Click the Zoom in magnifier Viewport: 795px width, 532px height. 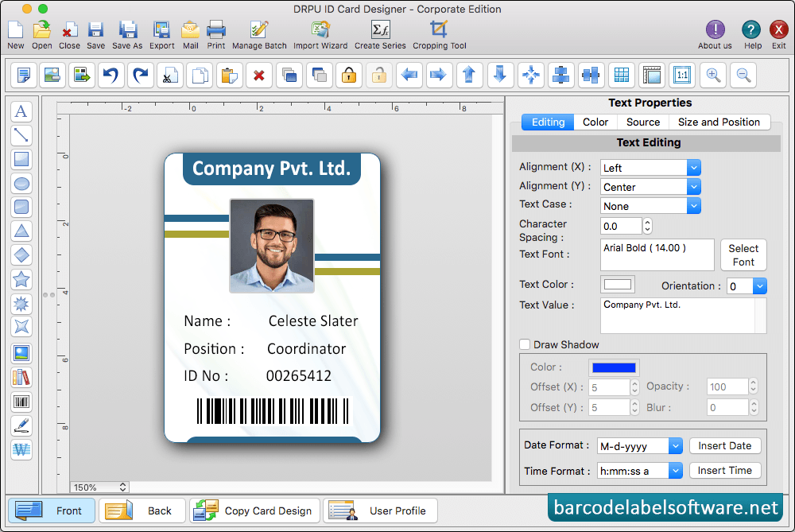click(713, 76)
